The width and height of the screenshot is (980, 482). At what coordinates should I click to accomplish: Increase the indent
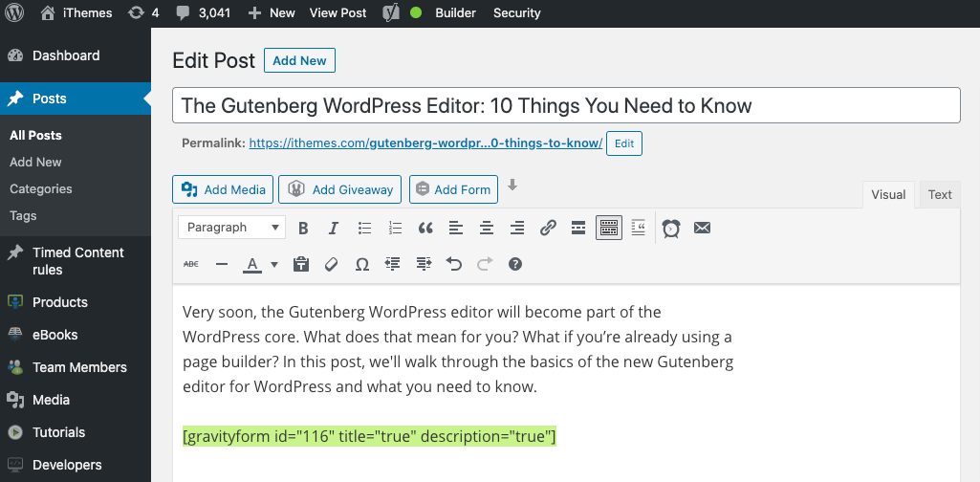424,265
